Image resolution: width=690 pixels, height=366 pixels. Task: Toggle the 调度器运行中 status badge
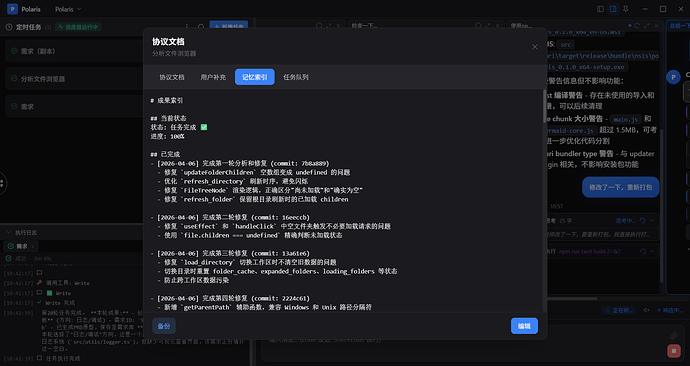coord(79,27)
